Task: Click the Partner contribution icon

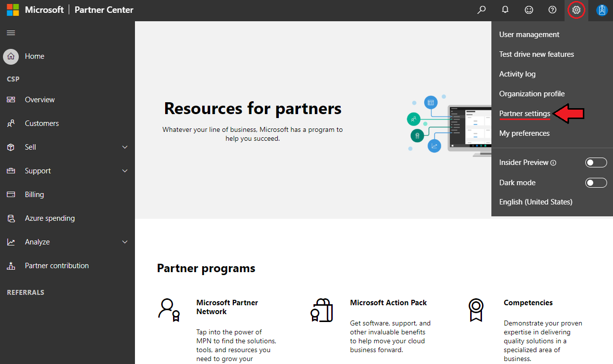Action: [11, 266]
